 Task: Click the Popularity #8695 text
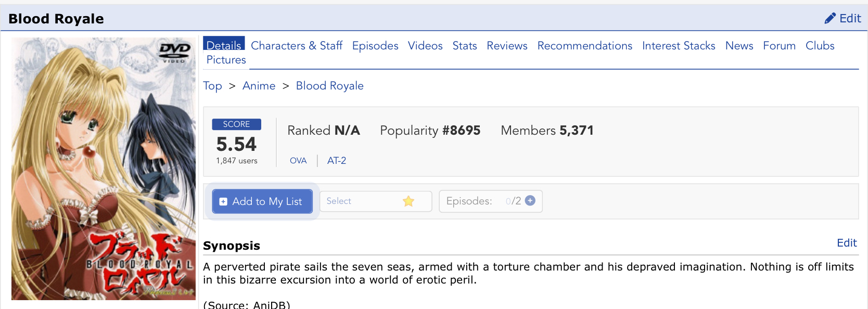pos(430,131)
